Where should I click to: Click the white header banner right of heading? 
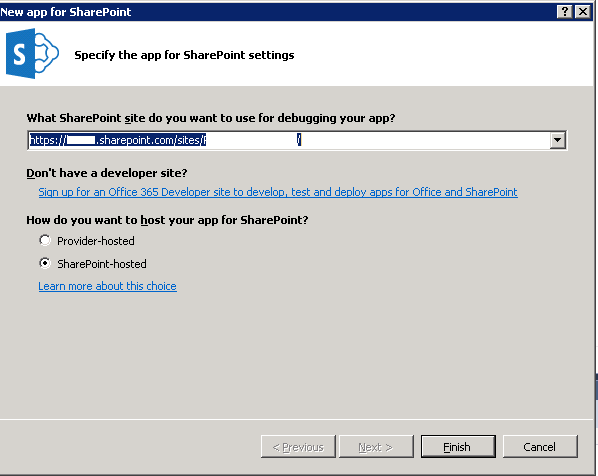(442, 53)
